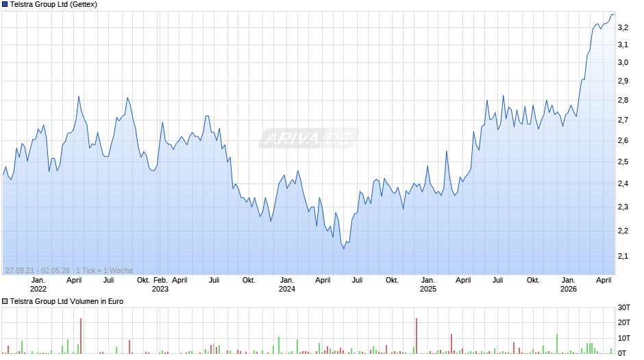The height and width of the screenshot is (360, 644).
Task: Click the 20T volume axis label
Action: [624, 322]
